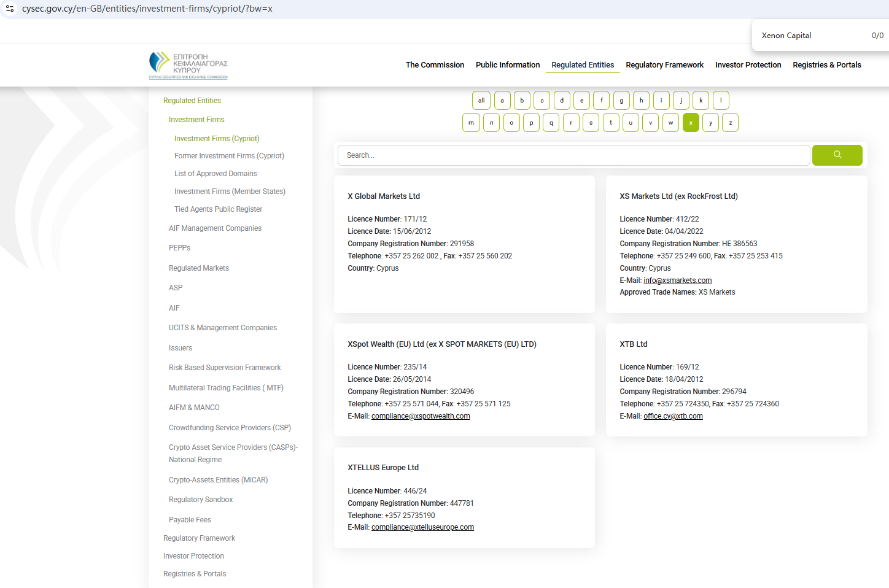Select the 'all' letter filter
Screen dimensions: 889x588
point(481,101)
